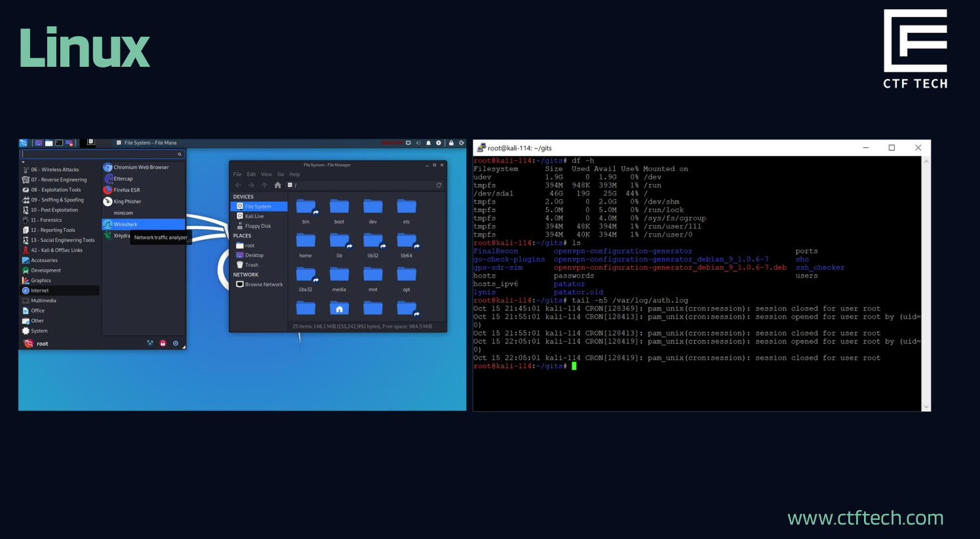Open XHydra from the Internet menu
Image resolution: width=980 pixels, height=539 pixels.
[117, 236]
